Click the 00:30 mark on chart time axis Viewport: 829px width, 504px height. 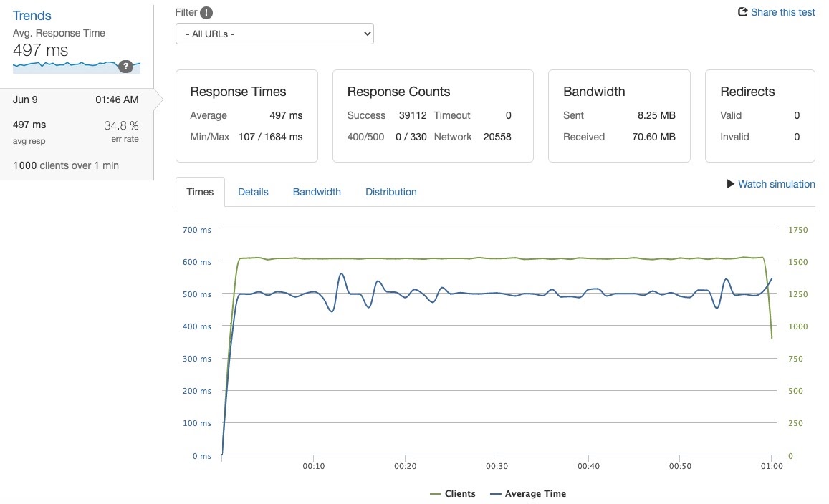click(x=497, y=466)
